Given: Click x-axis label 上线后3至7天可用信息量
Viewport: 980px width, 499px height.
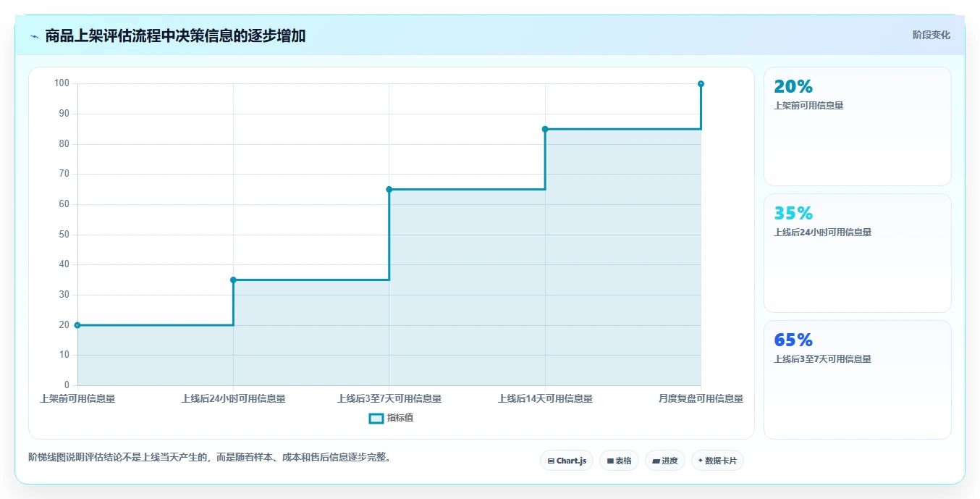Looking at the screenshot, I should 389,398.
